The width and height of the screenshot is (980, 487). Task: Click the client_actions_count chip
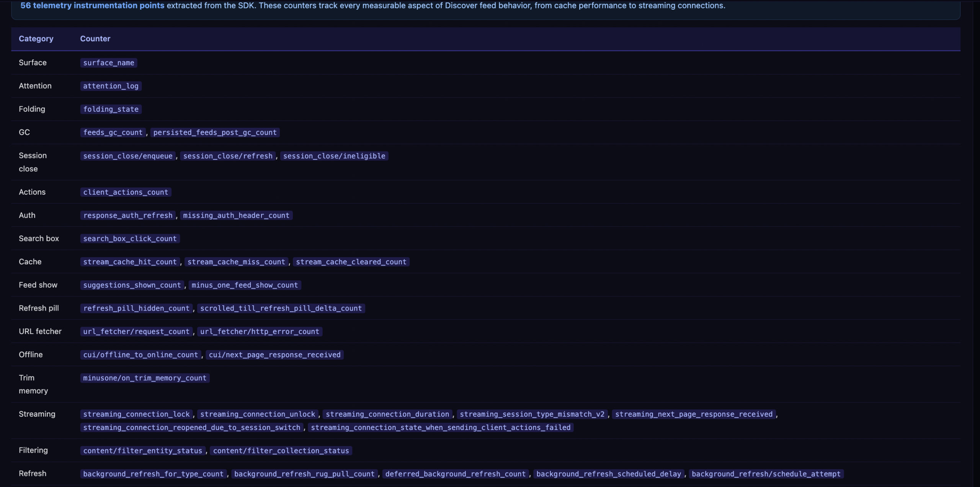pyautogui.click(x=126, y=192)
